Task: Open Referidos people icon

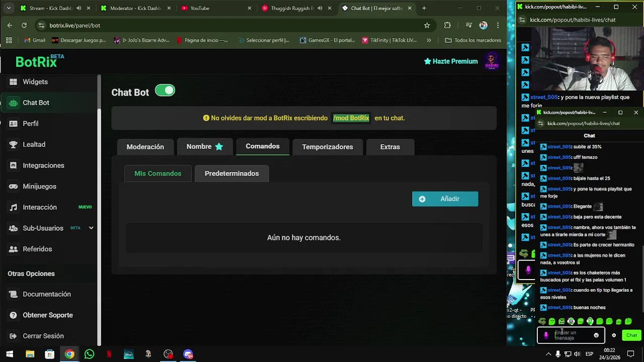Action: tap(13, 249)
